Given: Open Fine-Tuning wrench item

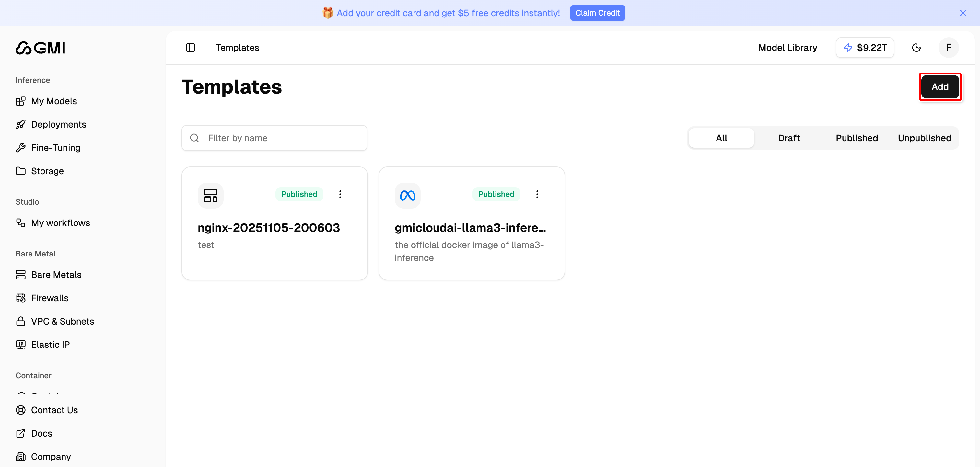Looking at the screenshot, I should point(55,148).
